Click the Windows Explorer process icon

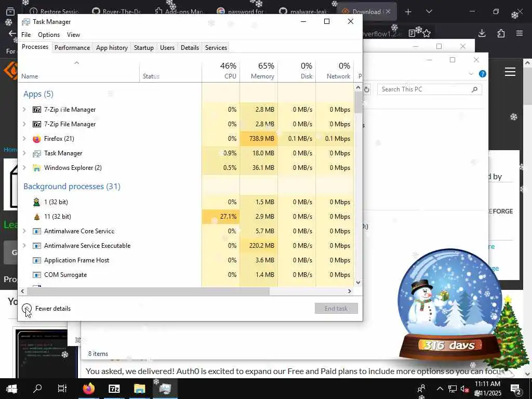pos(37,168)
